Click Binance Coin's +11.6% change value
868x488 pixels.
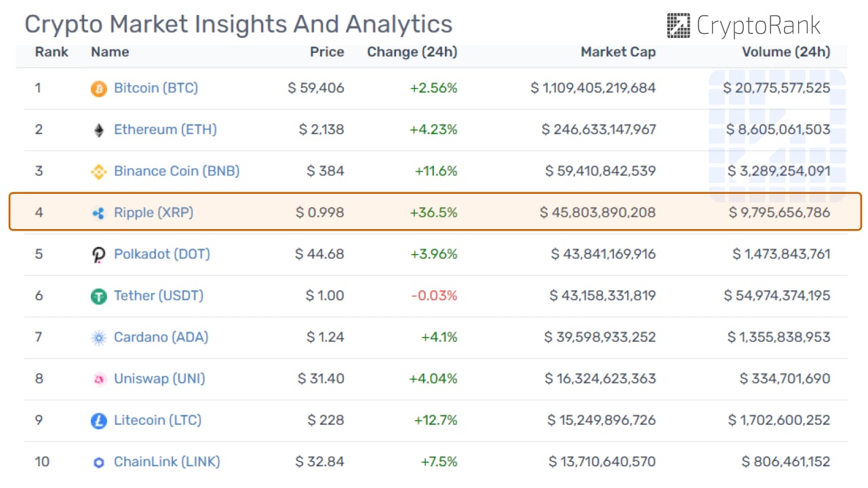pyautogui.click(x=436, y=171)
